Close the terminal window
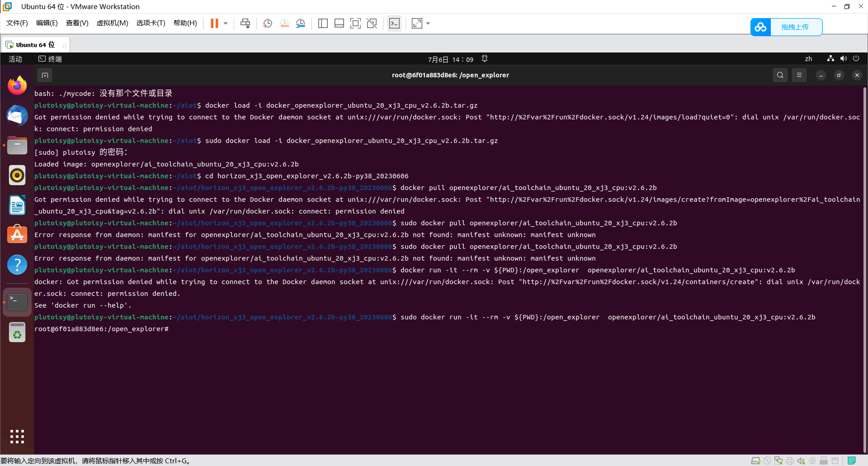Screen dimensions: 868x466 [x=857, y=75]
